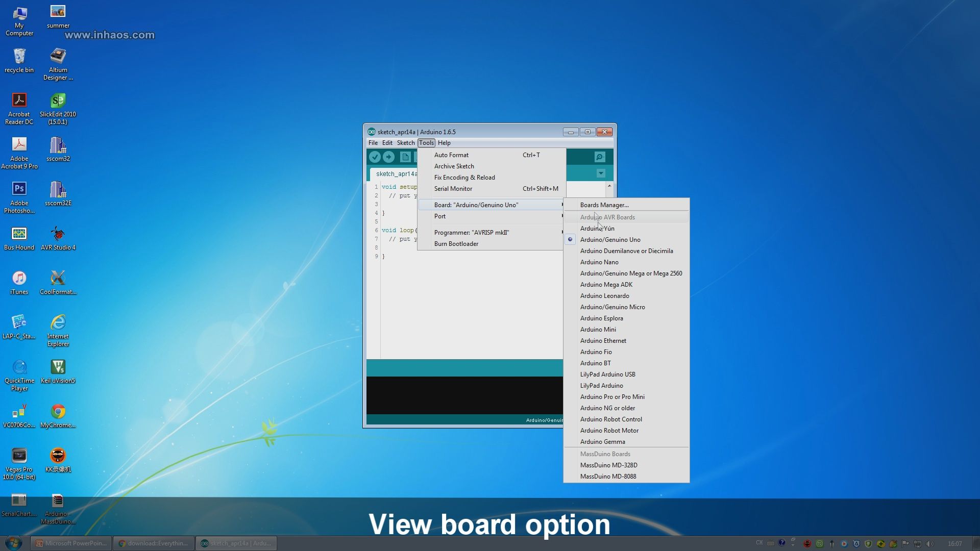Open the sketch tab dropdown arrow
This screenshot has height=551, width=980.
601,173
